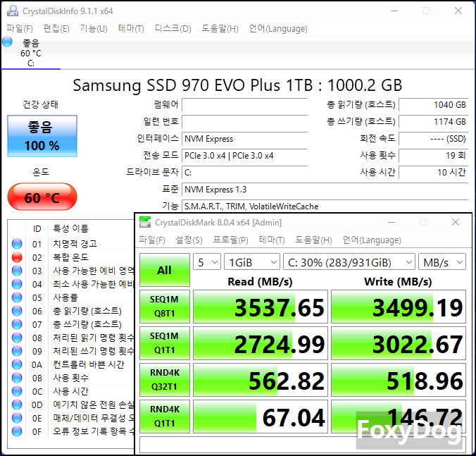Click status orb for attribute 07 총 쓰기량
476x456 pixels.
coord(17,324)
